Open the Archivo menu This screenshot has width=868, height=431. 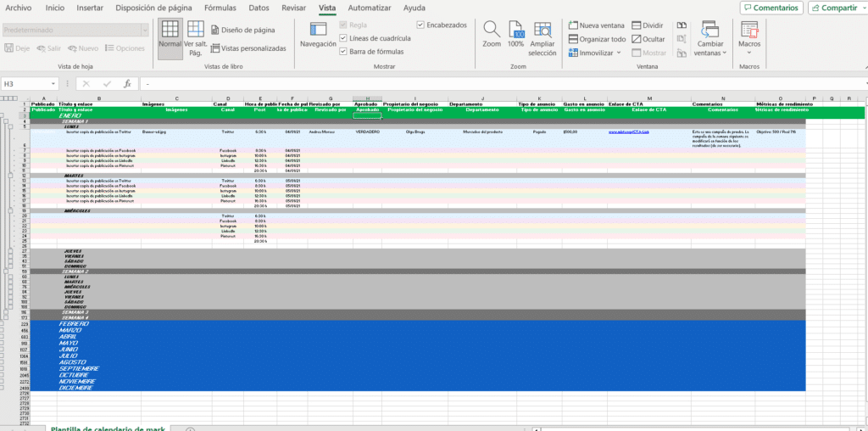(x=19, y=8)
